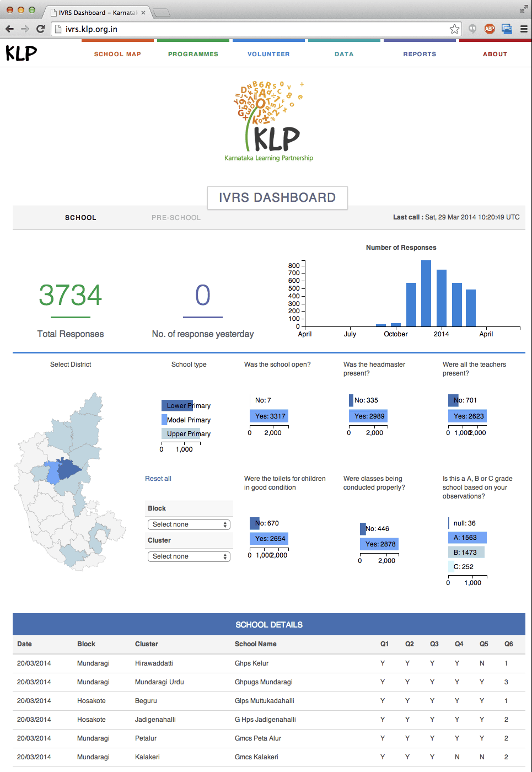Open the About menu

tap(495, 54)
